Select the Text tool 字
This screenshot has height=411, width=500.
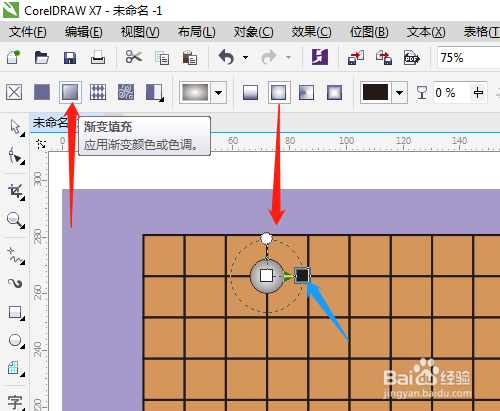click(x=15, y=402)
